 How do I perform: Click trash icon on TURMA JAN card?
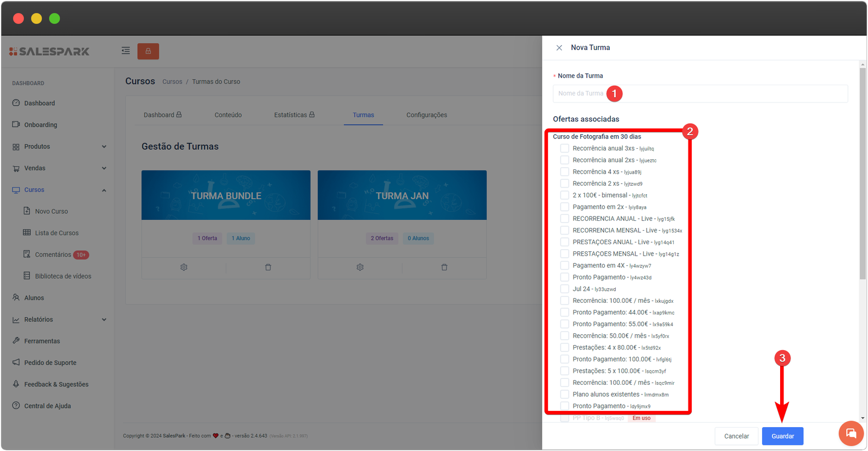[444, 268]
